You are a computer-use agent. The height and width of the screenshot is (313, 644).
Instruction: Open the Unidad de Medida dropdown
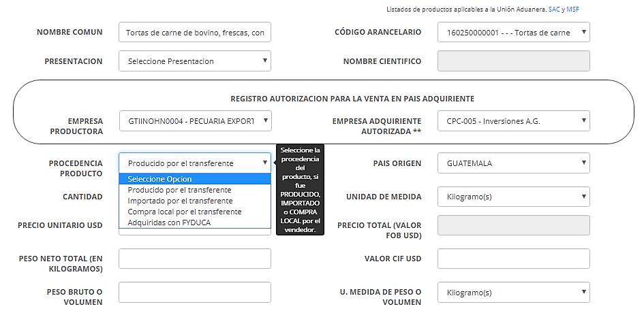[x=514, y=197]
